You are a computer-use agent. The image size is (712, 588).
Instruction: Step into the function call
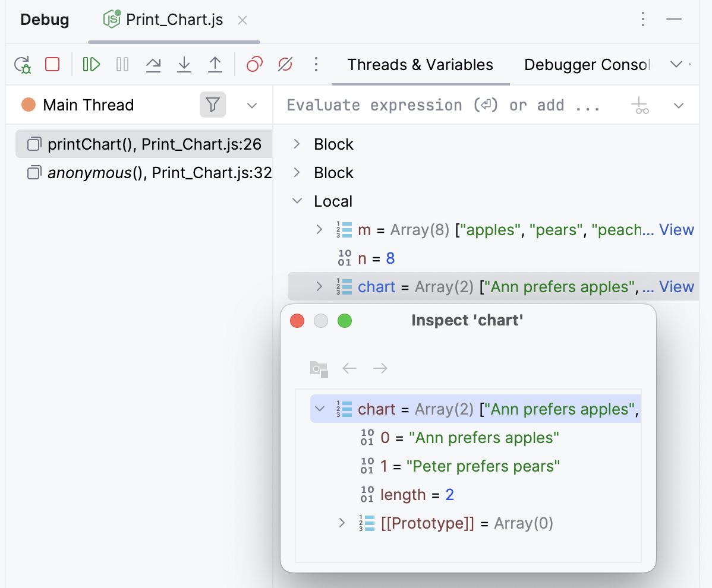click(184, 64)
